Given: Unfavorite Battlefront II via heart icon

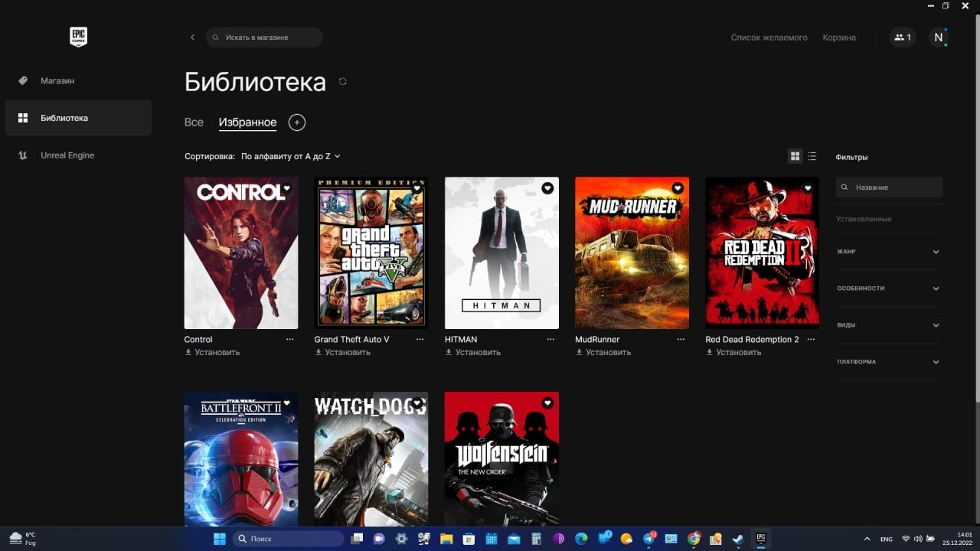Looking at the screenshot, I should click(x=287, y=403).
